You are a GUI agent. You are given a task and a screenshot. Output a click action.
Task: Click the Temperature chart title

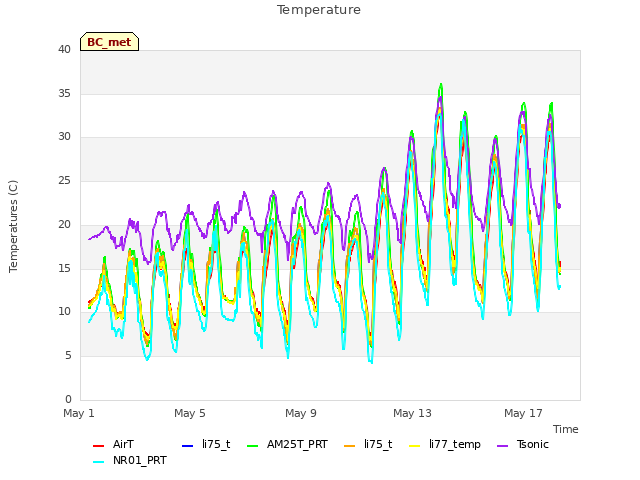point(319,10)
